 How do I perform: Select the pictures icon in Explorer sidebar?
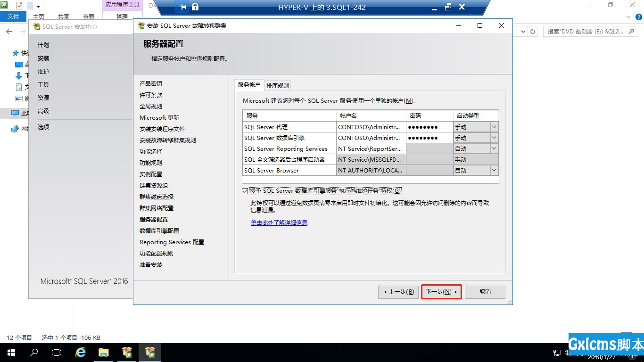(x=19, y=99)
